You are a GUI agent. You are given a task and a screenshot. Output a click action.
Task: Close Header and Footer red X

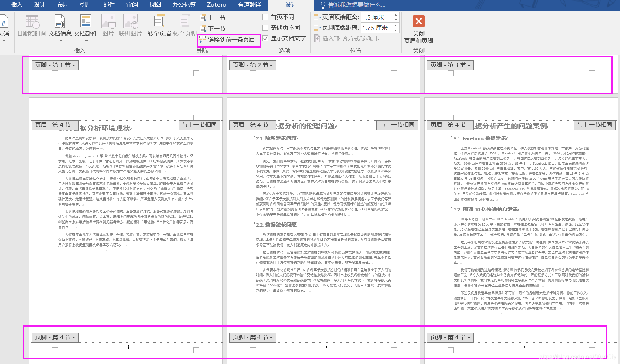(x=419, y=21)
